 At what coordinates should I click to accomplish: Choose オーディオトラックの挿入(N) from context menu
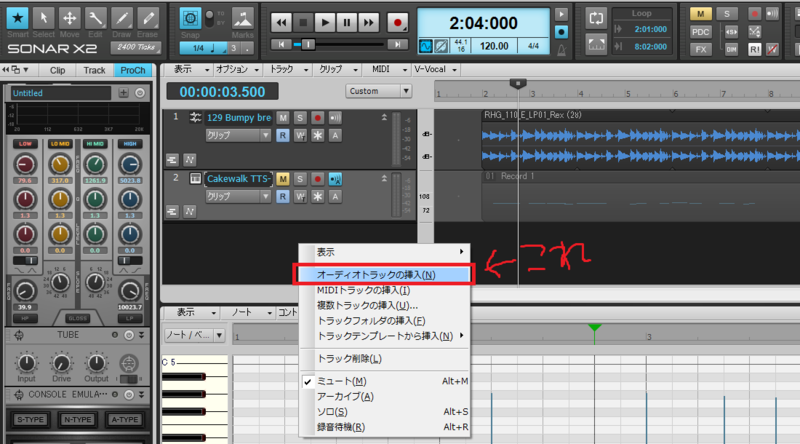point(384,275)
